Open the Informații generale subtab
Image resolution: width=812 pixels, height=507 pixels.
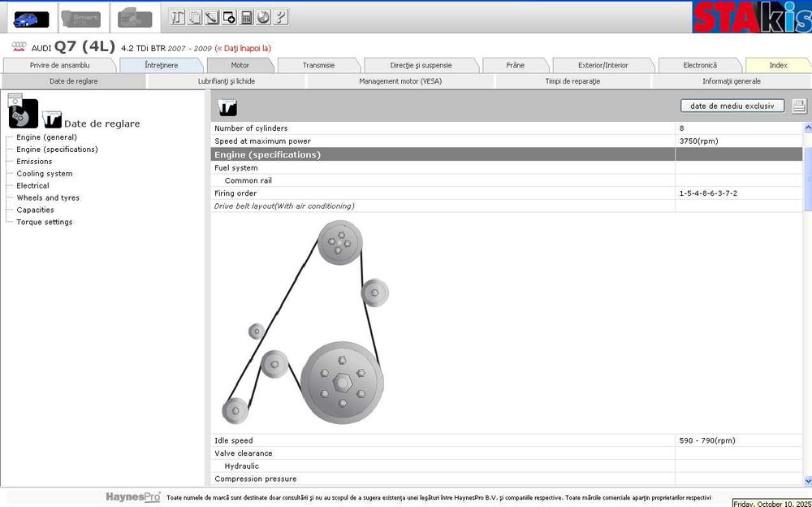(x=732, y=81)
